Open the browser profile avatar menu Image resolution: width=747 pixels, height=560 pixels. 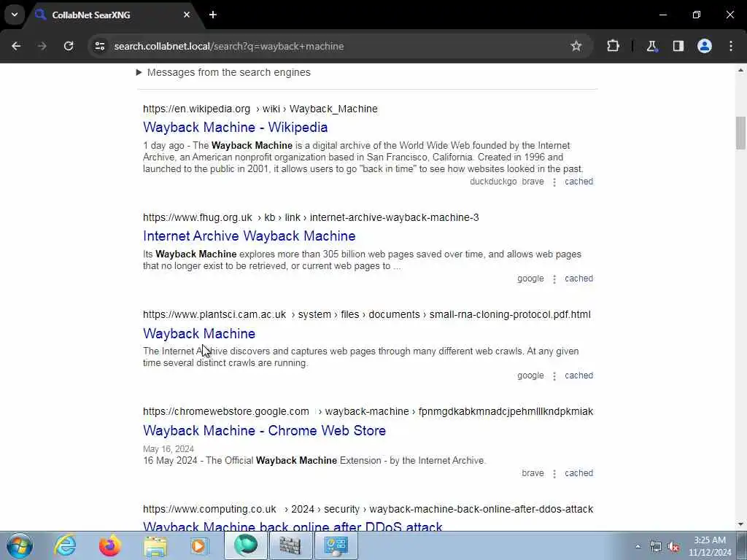pyautogui.click(x=705, y=46)
